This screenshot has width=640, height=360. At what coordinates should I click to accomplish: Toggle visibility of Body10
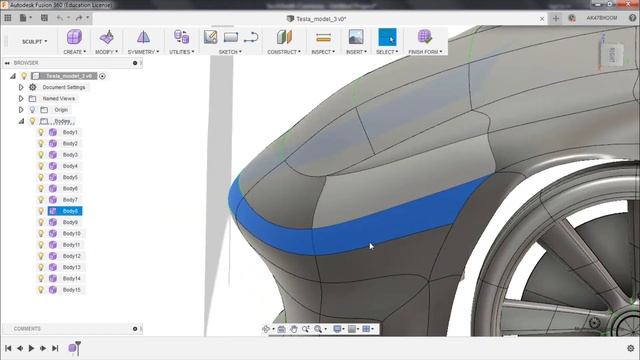[41, 233]
